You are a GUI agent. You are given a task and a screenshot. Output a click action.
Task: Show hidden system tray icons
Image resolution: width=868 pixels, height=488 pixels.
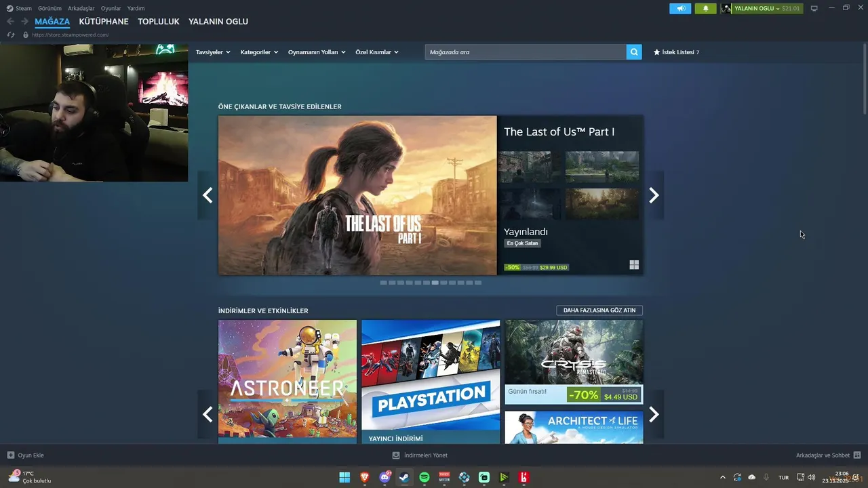tap(722, 477)
